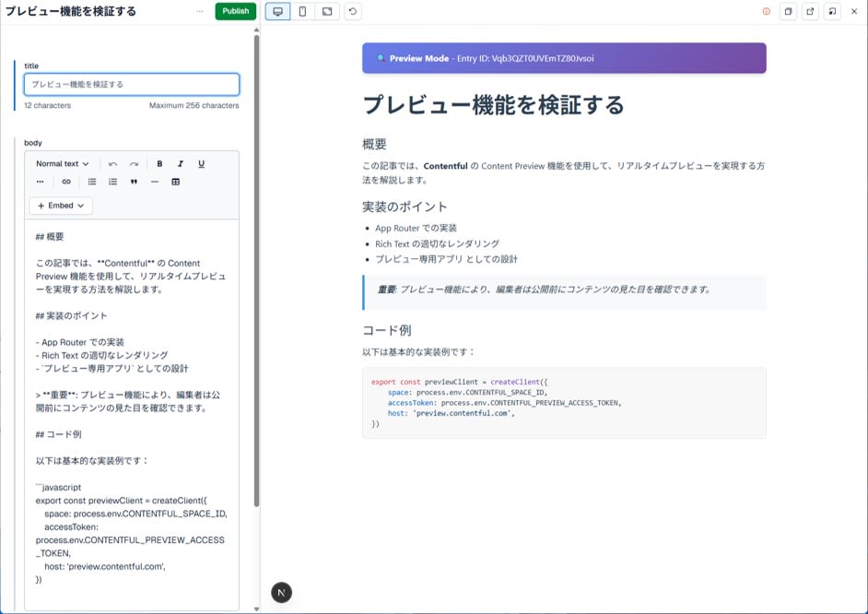Click 'Rich Text の適切なレンダリング' bullet in preview
The height and width of the screenshot is (614, 868).
438,243
